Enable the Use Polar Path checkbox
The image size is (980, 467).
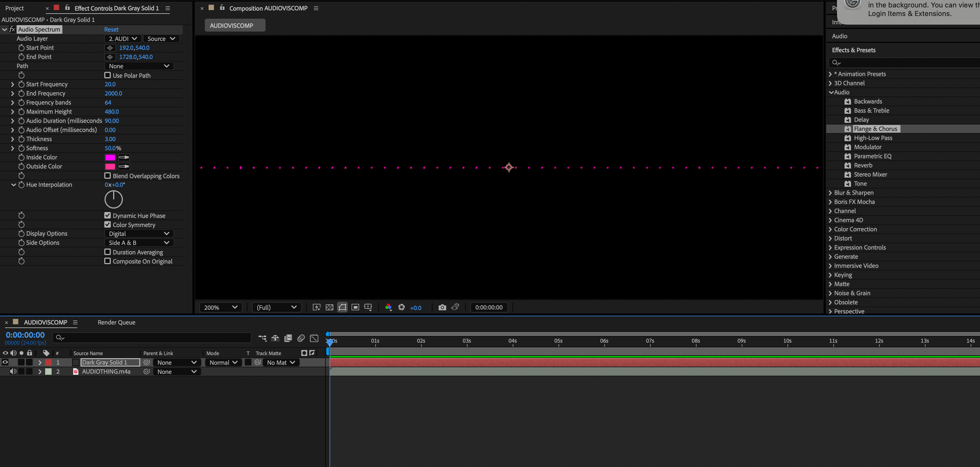click(108, 75)
